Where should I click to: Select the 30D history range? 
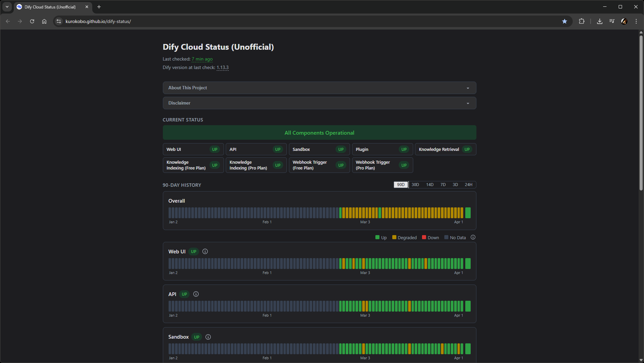click(415, 185)
